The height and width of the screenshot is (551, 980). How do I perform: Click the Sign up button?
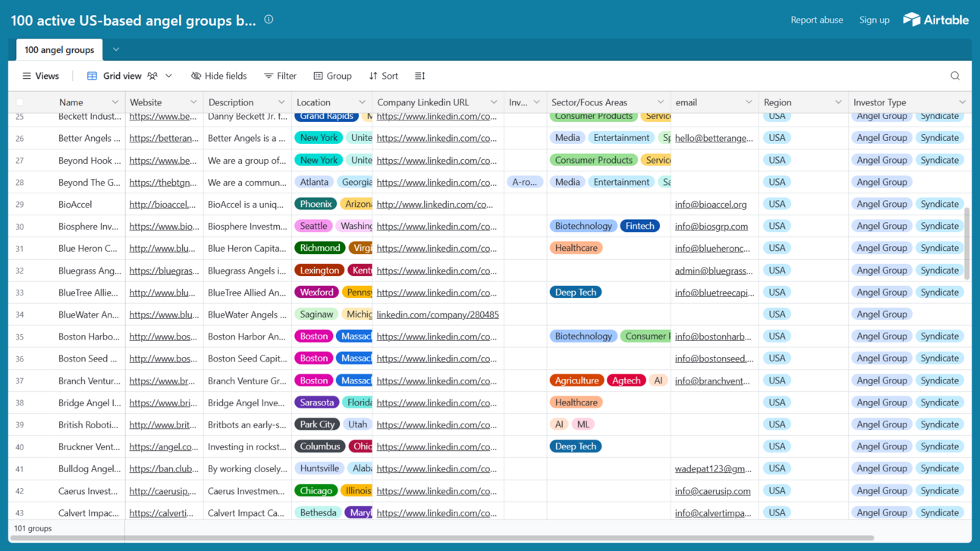pyautogui.click(x=875, y=20)
